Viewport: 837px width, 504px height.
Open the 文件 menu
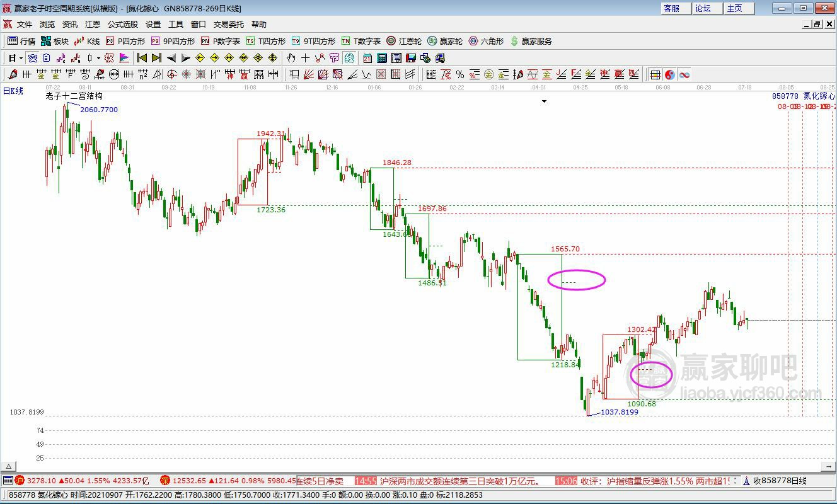pos(24,25)
